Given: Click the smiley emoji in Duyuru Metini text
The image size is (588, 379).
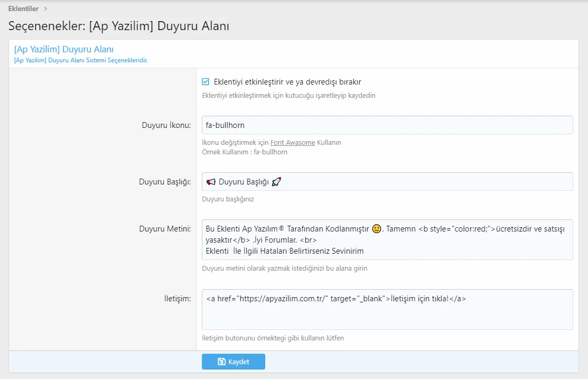Looking at the screenshot, I should click(x=377, y=229).
